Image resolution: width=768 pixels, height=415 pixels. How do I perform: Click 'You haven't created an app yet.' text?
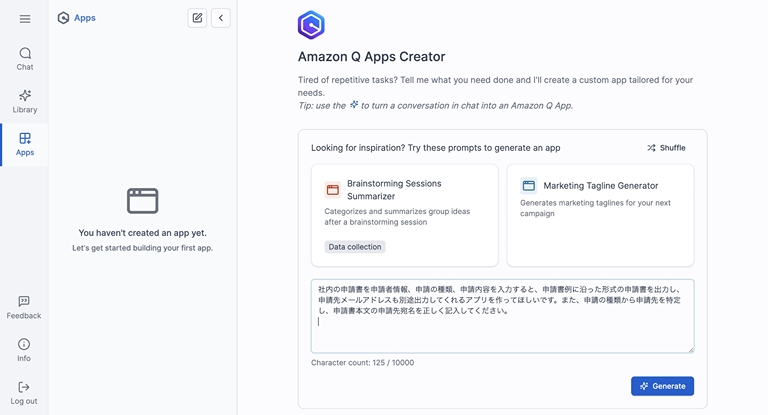(x=143, y=233)
